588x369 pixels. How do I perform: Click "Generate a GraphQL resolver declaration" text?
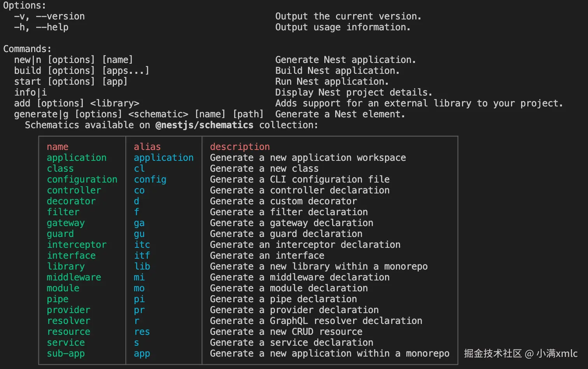click(316, 321)
